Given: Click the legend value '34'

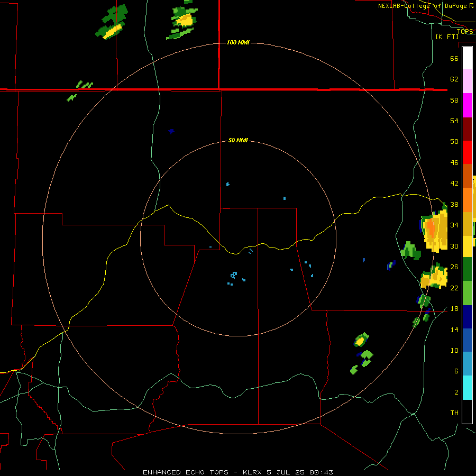Looking at the screenshot, I should pyautogui.click(x=454, y=225).
